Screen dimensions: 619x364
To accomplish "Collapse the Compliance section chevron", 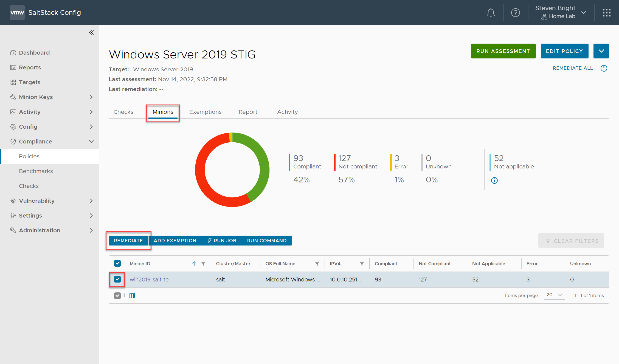I will pos(91,141).
